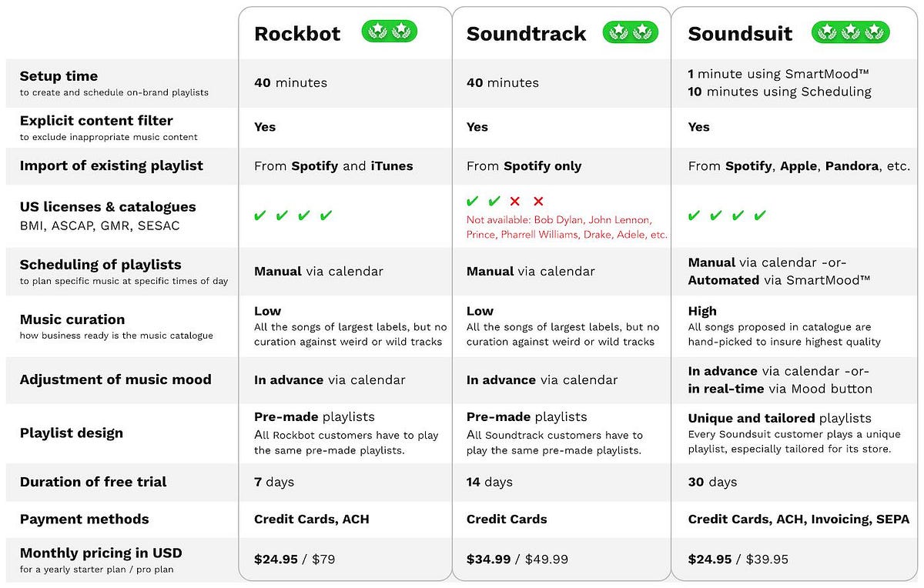The height and width of the screenshot is (588, 924).
Task: Click Soundsuit's 30 days free trial cell
Action: 712,483
